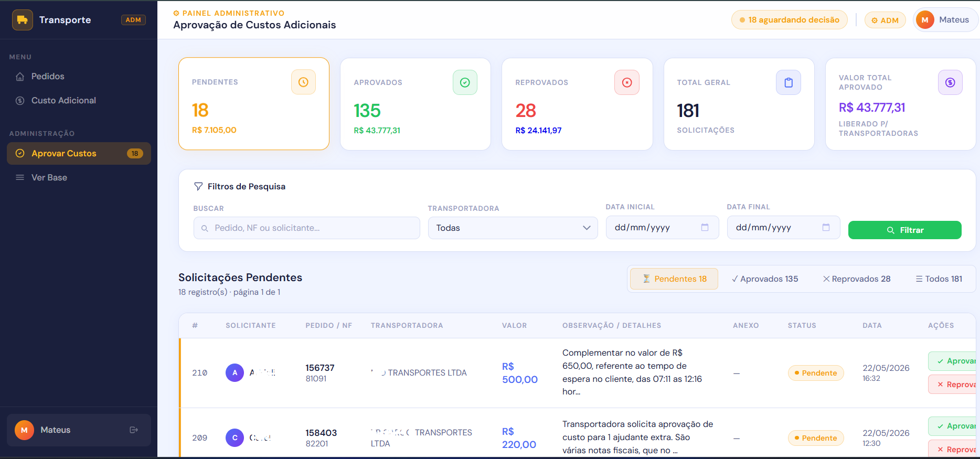Click the 18 count badge on Aprovar Custos
The height and width of the screenshot is (459, 980).
(x=135, y=154)
